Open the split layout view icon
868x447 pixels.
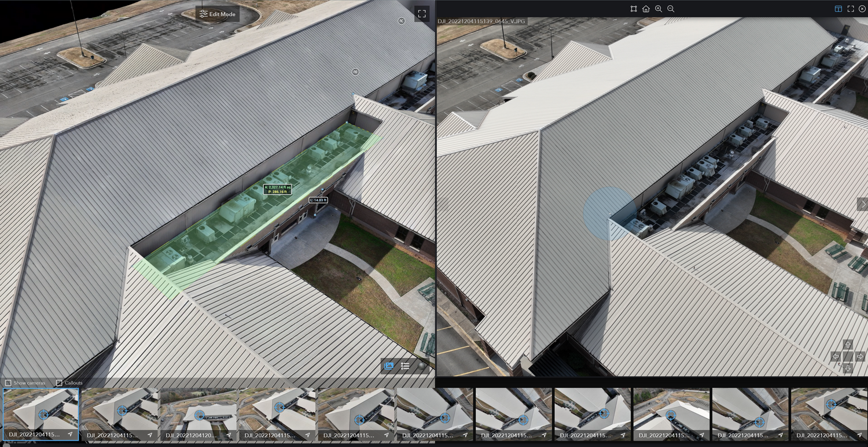point(838,9)
